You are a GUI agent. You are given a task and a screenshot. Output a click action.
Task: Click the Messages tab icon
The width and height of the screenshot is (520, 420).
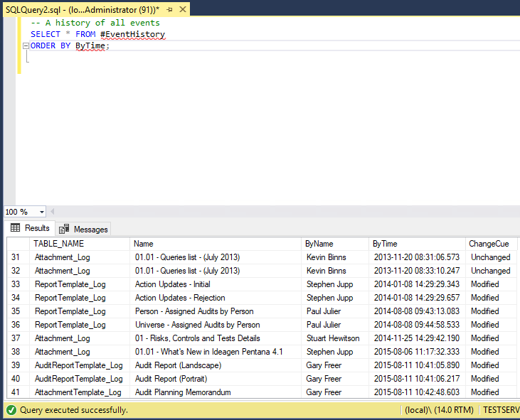point(64,229)
